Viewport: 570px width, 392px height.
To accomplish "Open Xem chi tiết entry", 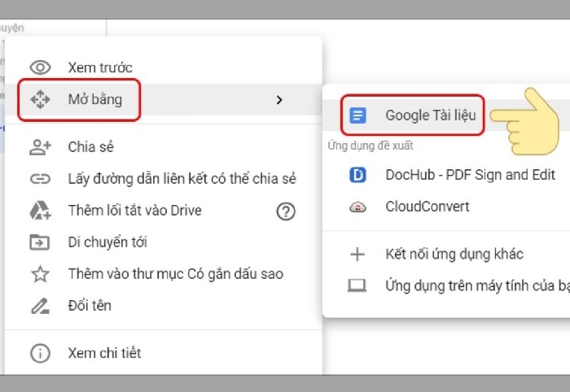I will (x=104, y=353).
